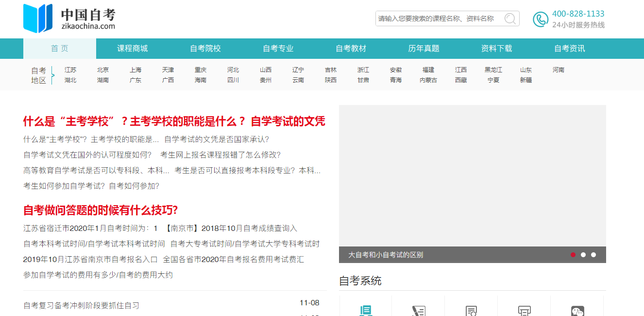Select 四川 region
644x316 pixels.
233,80
